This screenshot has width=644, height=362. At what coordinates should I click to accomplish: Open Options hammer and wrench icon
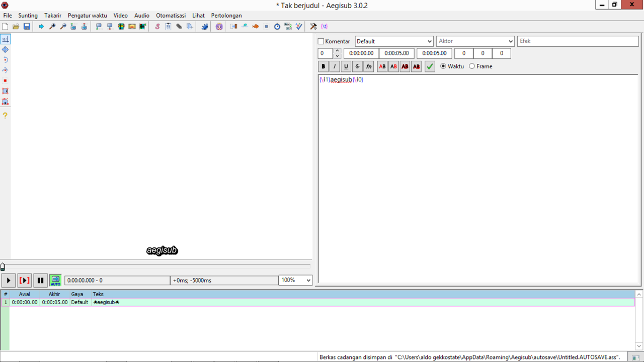pyautogui.click(x=313, y=26)
